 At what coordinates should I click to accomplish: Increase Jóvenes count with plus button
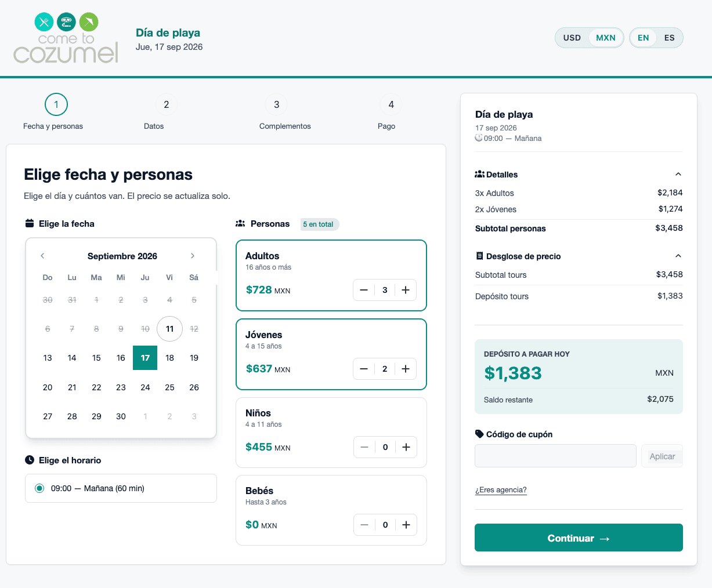(406, 369)
